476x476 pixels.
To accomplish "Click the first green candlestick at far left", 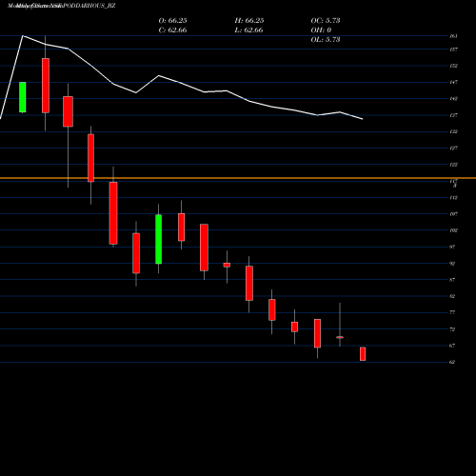I will pos(23,97).
